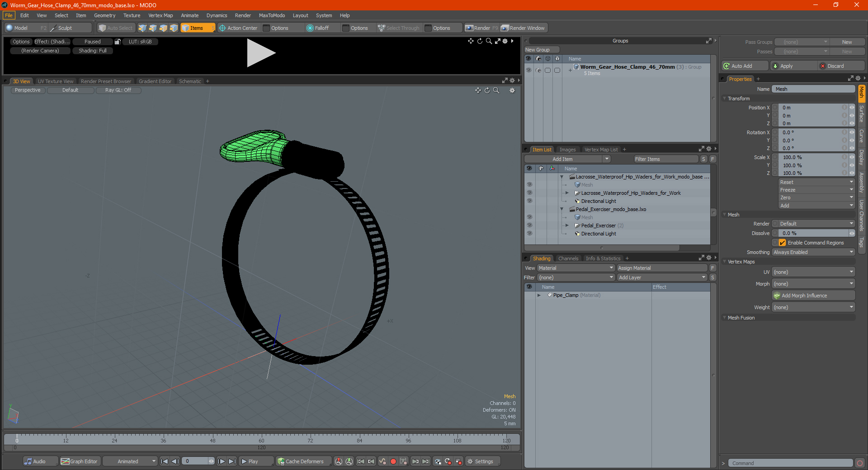Click Add Morph Influence button
Screen dimensions: 868x470
click(813, 296)
